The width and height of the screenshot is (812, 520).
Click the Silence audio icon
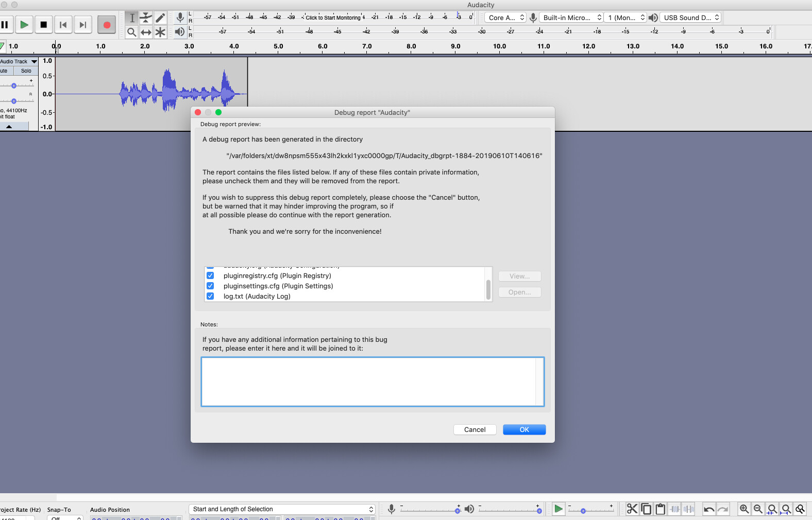pyautogui.click(x=688, y=509)
